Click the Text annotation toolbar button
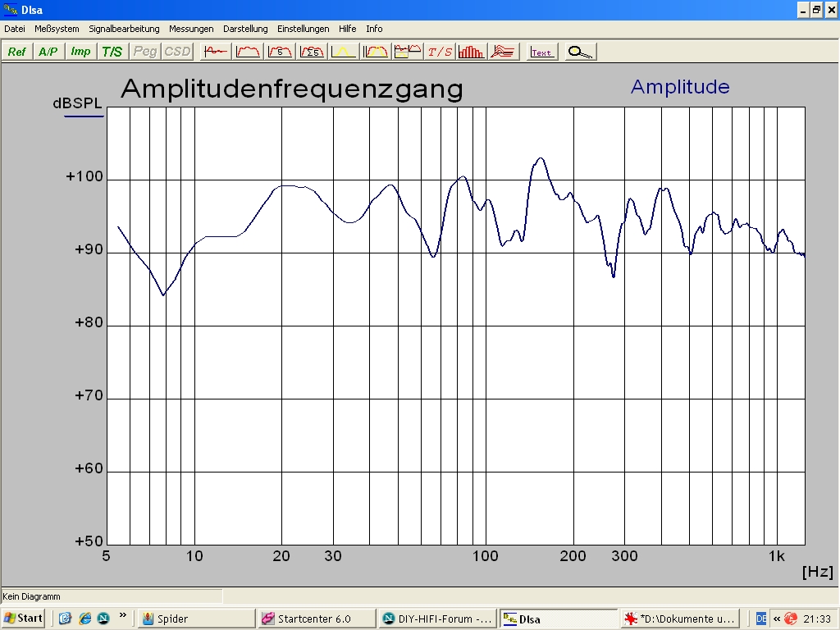Image resolution: width=840 pixels, height=630 pixels. click(541, 52)
